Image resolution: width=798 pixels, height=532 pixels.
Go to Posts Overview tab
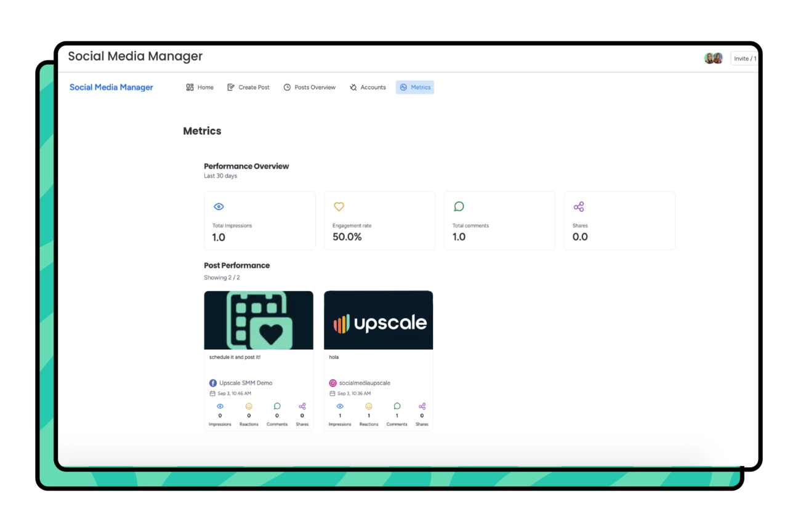[309, 87]
